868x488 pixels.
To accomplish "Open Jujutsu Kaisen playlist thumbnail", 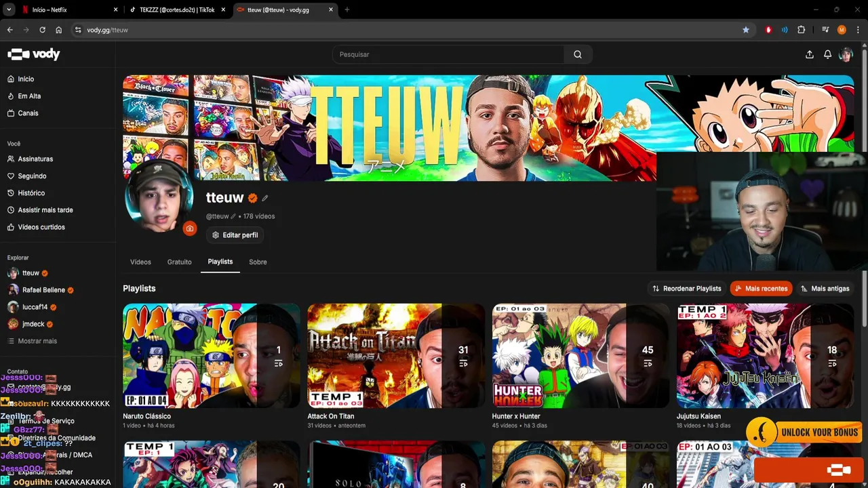I will click(x=765, y=356).
